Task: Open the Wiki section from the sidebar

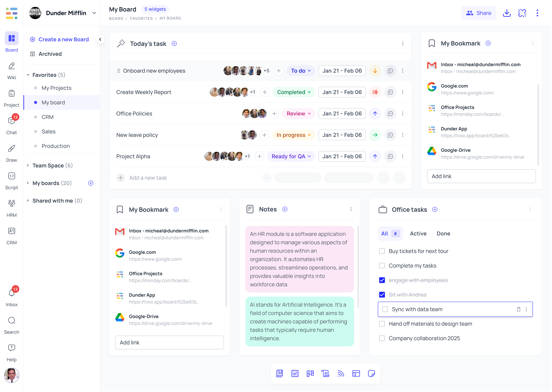Action: (x=11, y=70)
